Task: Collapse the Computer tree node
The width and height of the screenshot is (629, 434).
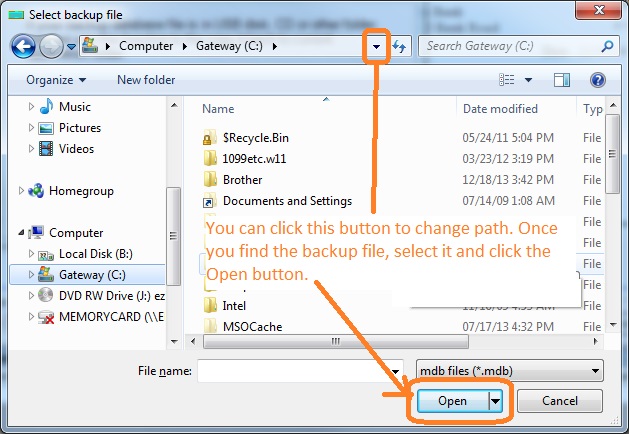Action: click(x=22, y=233)
